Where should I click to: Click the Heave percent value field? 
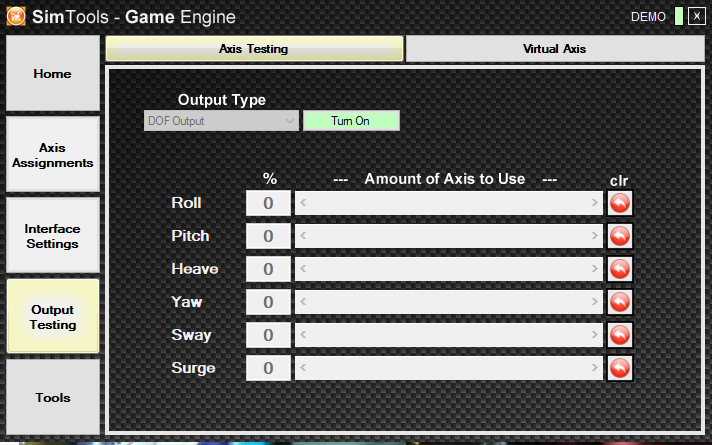tap(268, 269)
